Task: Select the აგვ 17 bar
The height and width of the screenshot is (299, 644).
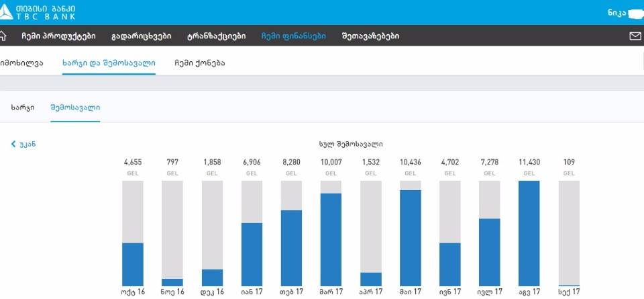Action: [x=529, y=233]
